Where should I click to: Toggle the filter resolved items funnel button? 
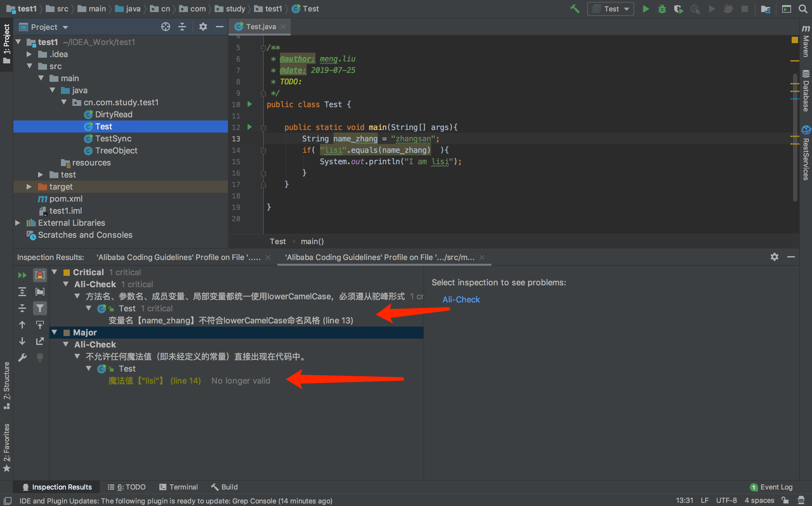(40, 308)
